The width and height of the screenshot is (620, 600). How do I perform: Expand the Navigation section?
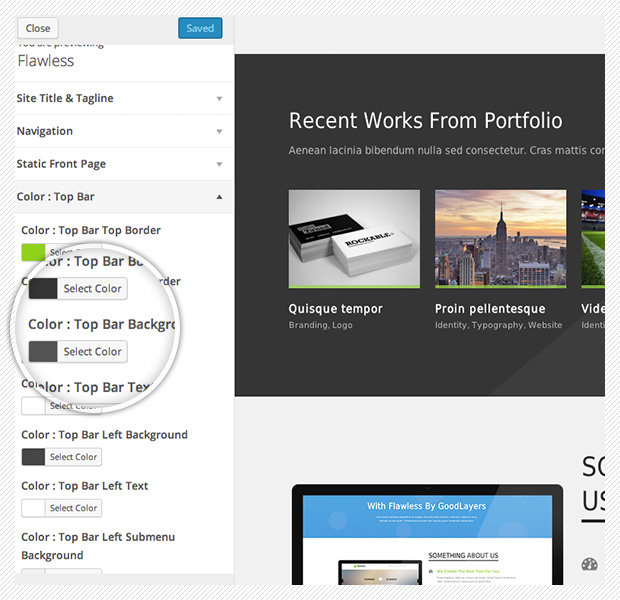click(x=118, y=131)
